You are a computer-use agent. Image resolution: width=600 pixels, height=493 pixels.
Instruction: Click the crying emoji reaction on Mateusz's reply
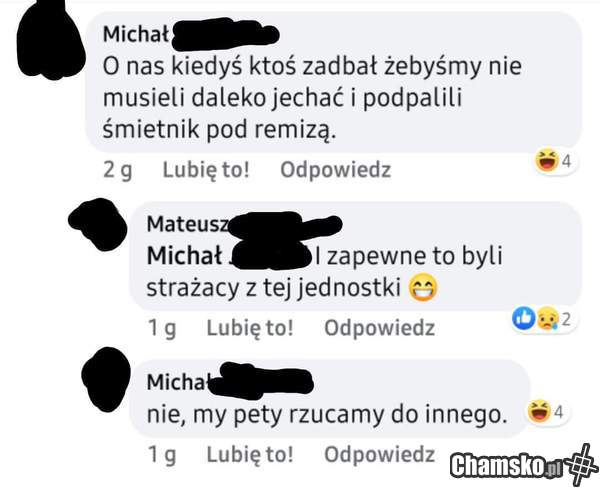(548, 319)
